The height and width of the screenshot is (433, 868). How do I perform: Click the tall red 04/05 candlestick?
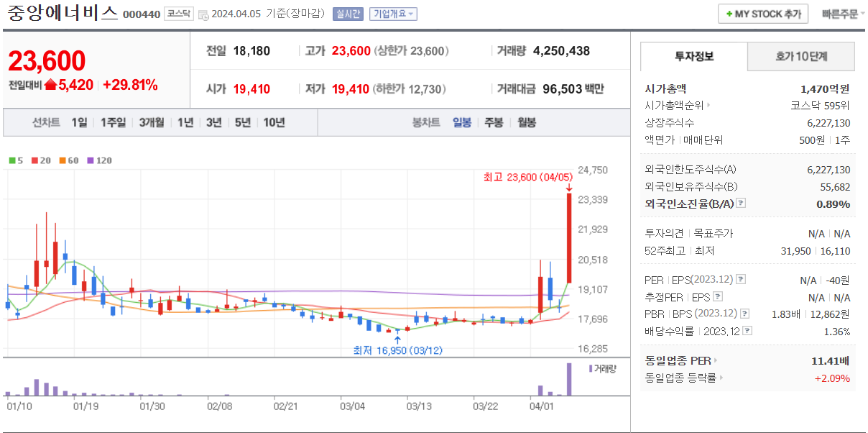pyautogui.click(x=569, y=237)
